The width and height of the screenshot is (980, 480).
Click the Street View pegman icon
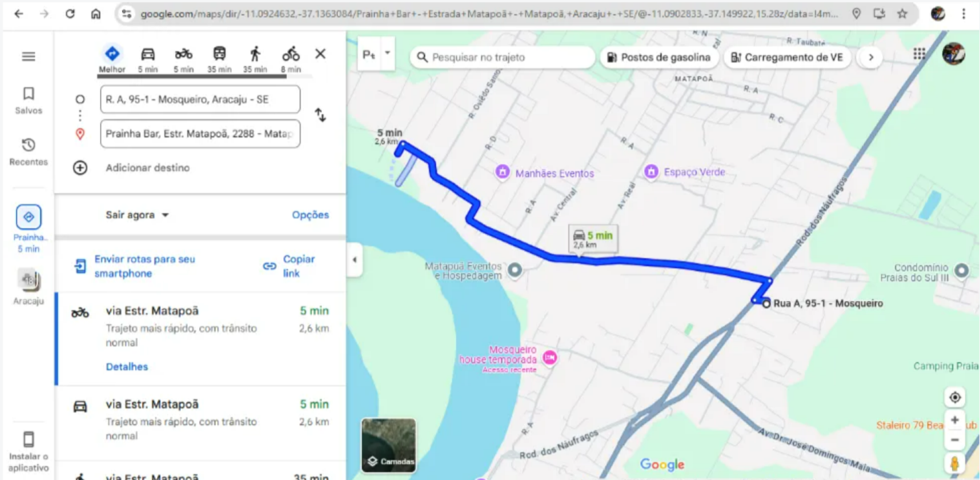(955, 464)
